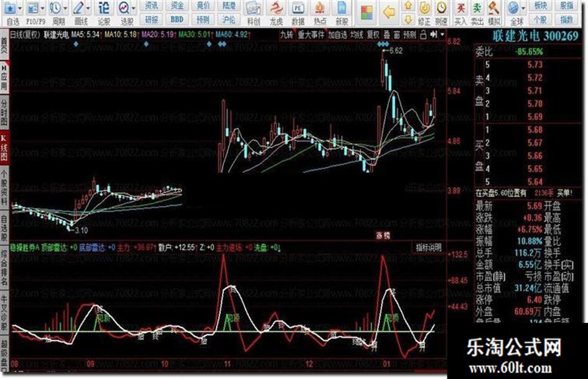Open the 选股 stock screener icon
Image resolution: width=588 pixels, height=379 pixels.
pos(123,8)
